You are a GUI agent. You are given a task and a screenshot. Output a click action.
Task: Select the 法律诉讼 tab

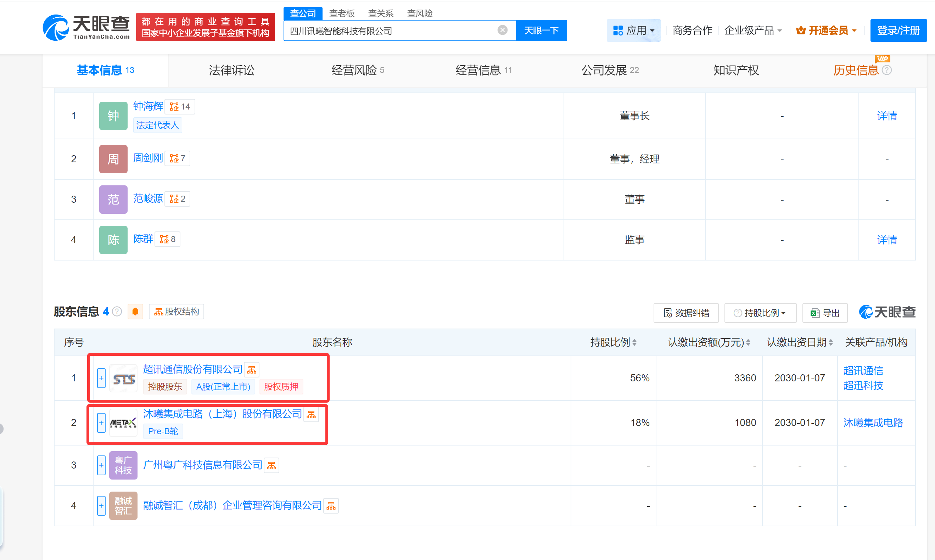tap(232, 70)
